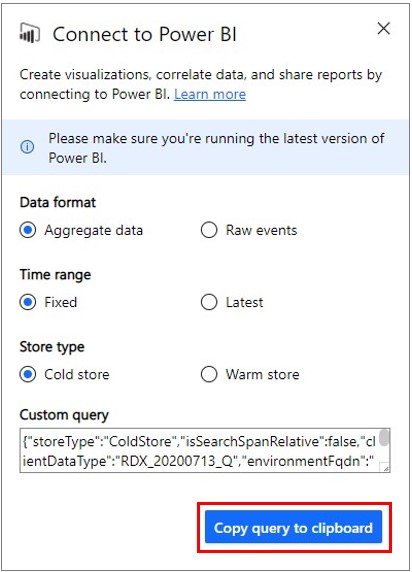Copy query to clipboard
Viewport: 412px width, 572px height.
(x=293, y=527)
